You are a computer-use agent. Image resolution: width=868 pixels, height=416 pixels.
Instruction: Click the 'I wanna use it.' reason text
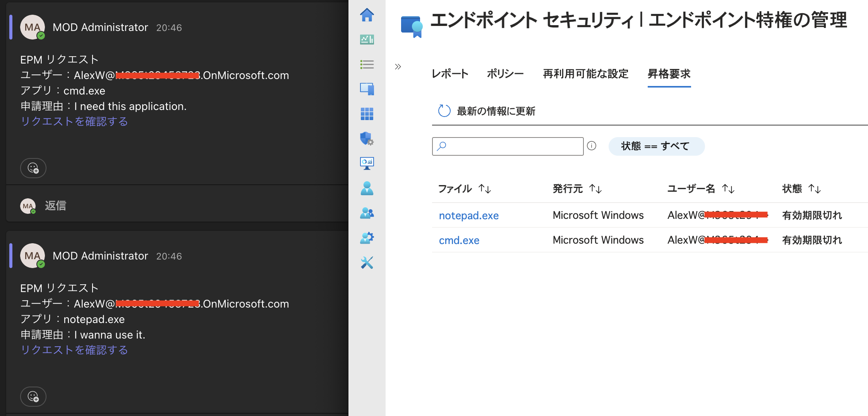pyautogui.click(x=110, y=335)
